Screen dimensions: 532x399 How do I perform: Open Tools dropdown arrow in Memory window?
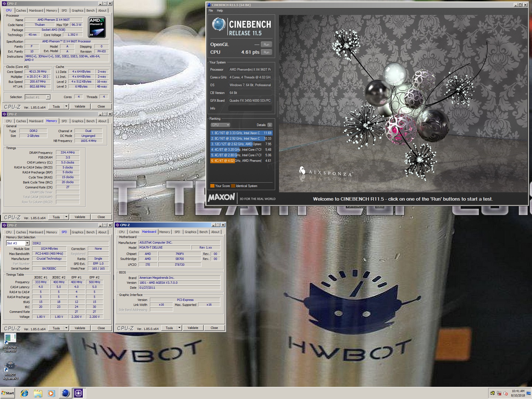[x=66, y=217]
